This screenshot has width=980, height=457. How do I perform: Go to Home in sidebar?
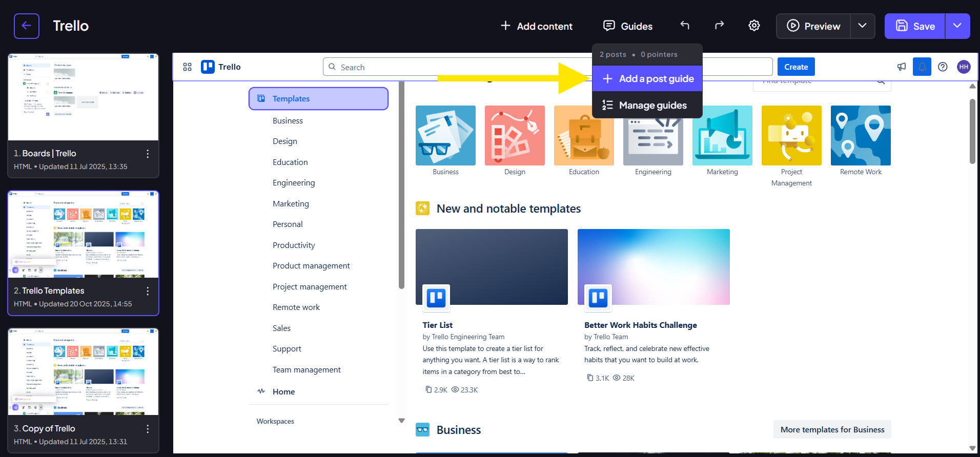tap(283, 391)
